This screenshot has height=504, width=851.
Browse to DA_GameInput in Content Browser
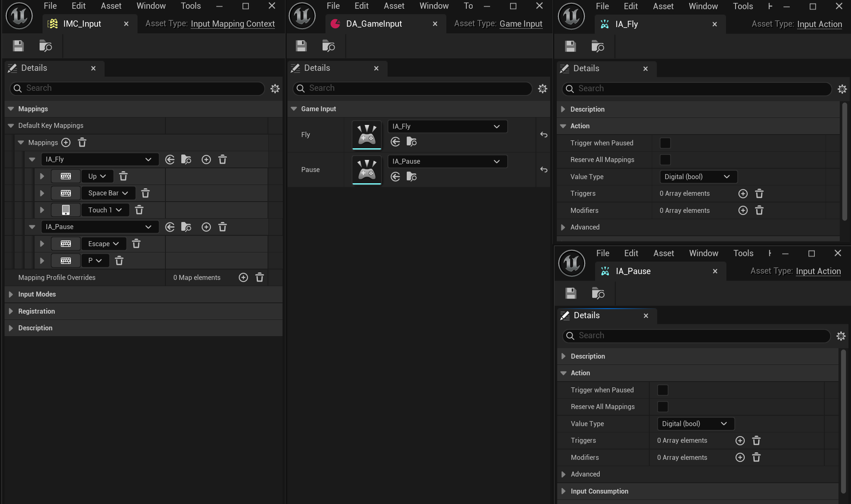pyautogui.click(x=328, y=46)
